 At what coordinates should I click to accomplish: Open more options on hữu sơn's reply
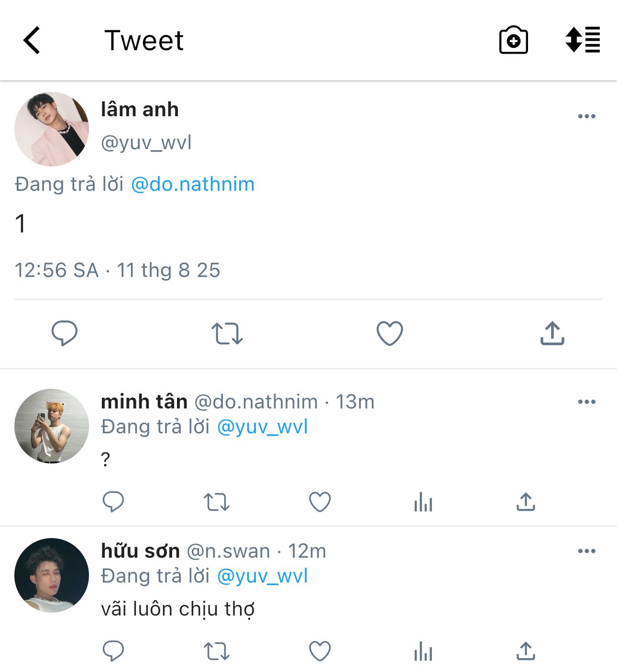(586, 551)
